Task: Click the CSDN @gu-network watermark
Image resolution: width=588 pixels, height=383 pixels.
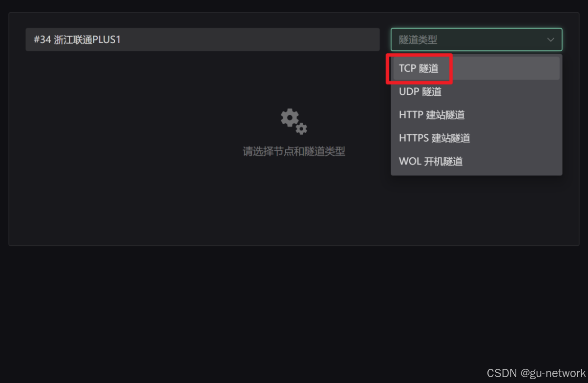Action: (536, 373)
